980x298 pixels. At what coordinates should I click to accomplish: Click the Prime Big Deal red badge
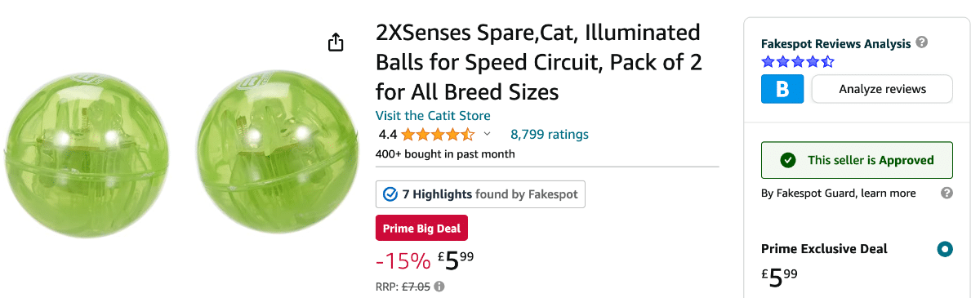click(x=421, y=228)
